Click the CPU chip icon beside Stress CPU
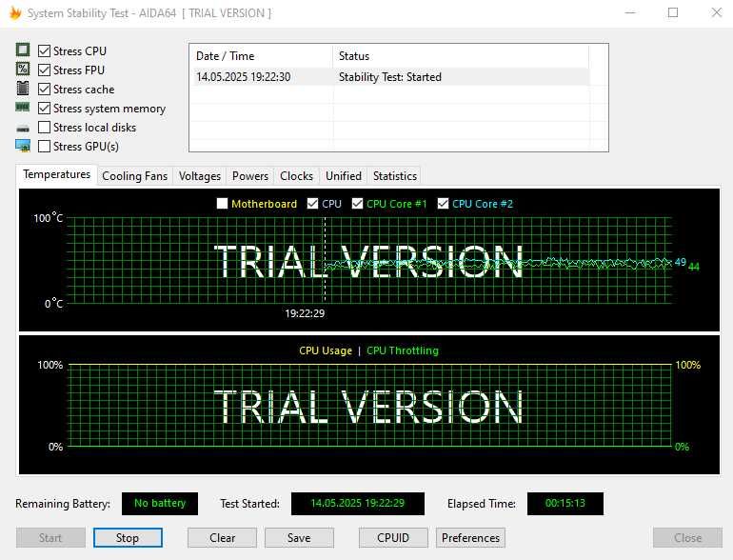733x560 pixels. 23,50
